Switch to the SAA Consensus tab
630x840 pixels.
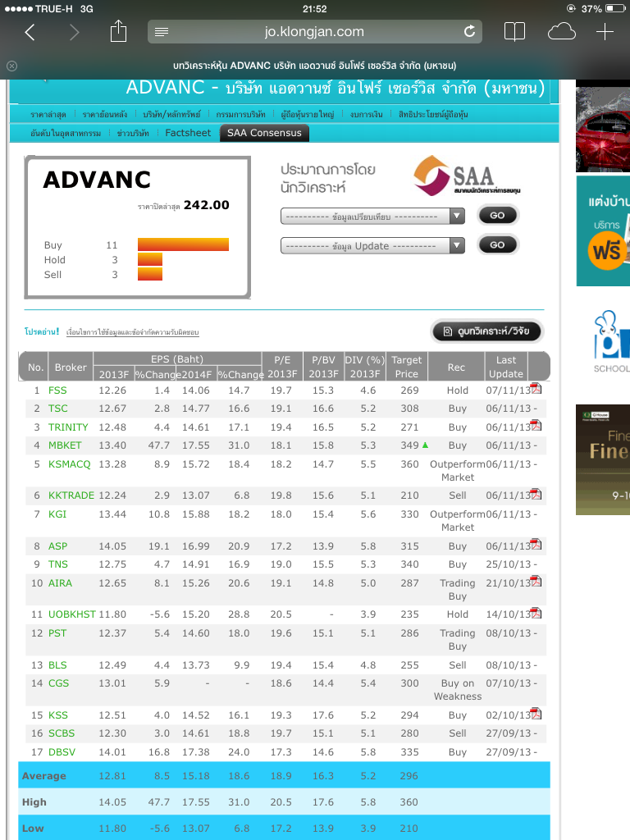[264, 133]
